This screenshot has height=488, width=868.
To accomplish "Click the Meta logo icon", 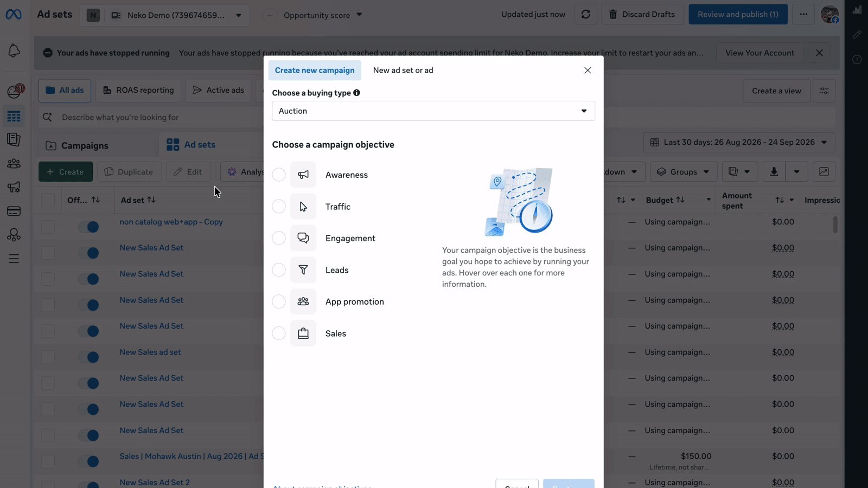I will pyautogui.click(x=14, y=15).
